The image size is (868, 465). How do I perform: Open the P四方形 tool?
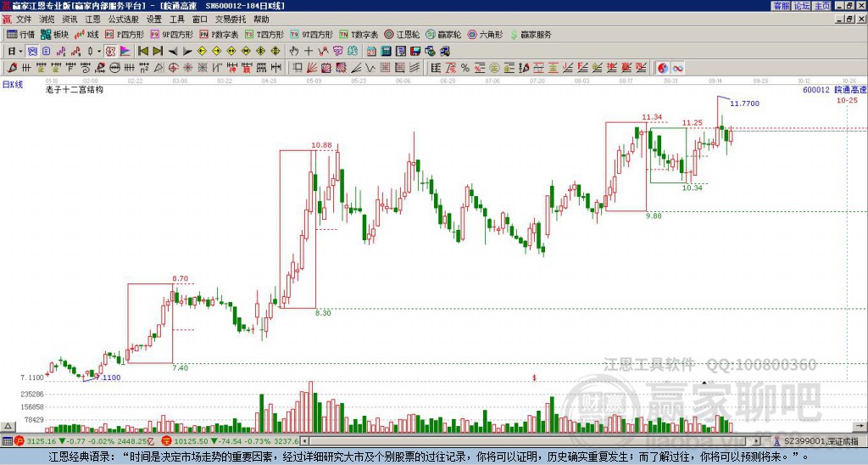pyautogui.click(x=125, y=34)
